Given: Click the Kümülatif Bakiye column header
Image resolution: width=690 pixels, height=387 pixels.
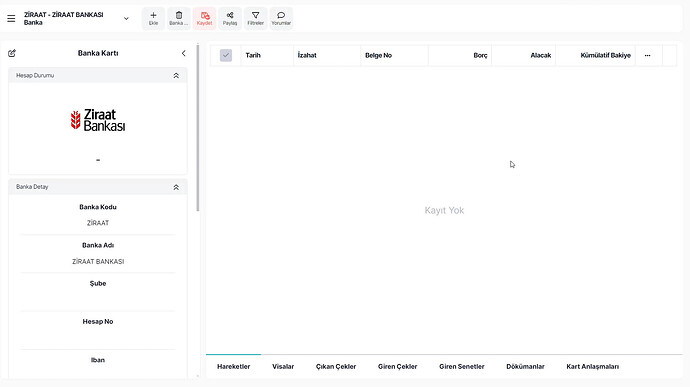Looking at the screenshot, I should (x=606, y=55).
